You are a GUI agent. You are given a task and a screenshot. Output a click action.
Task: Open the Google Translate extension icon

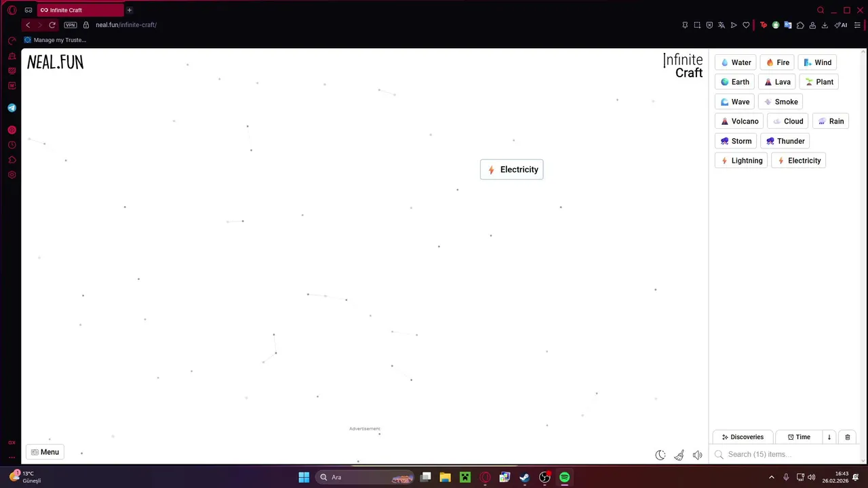coord(788,25)
